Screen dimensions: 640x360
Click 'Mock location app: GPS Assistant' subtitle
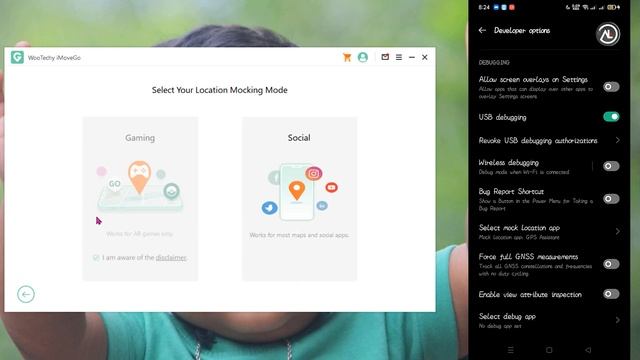(519, 237)
